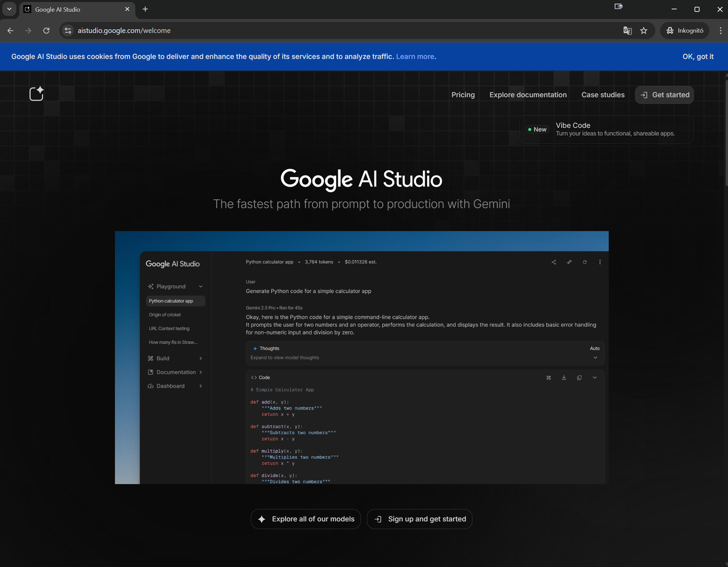
Task: Click the Get started button
Action: pyautogui.click(x=664, y=95)
